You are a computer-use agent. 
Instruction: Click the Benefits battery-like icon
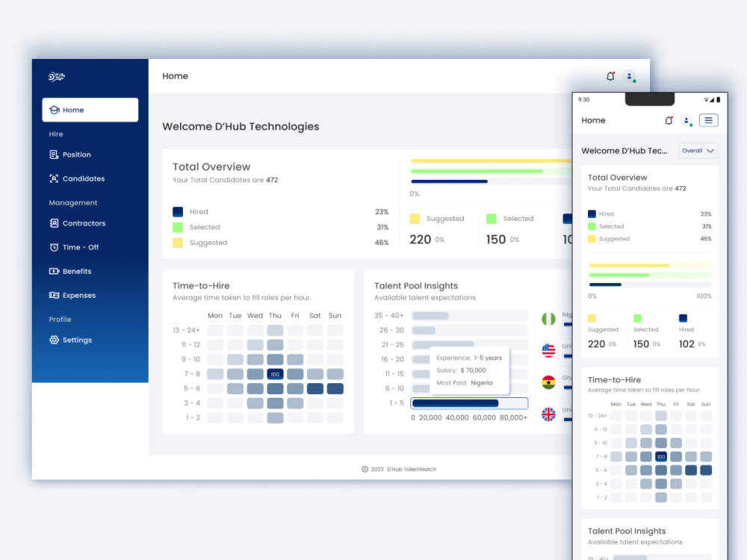coord(54,272)
